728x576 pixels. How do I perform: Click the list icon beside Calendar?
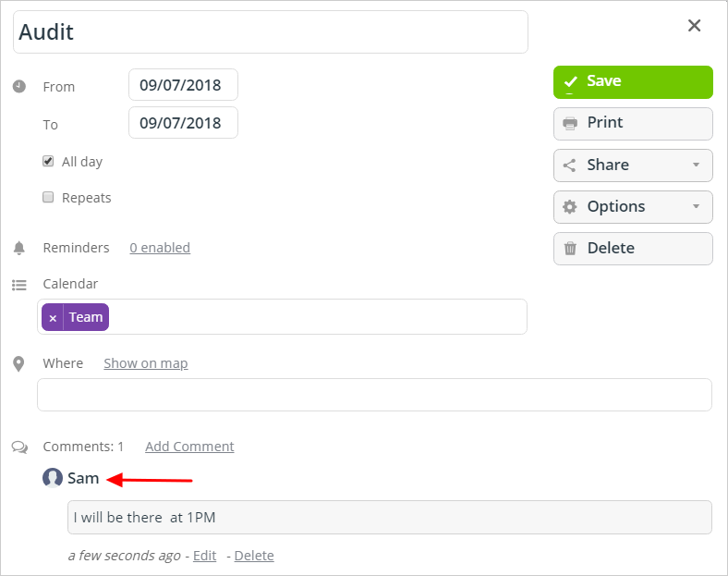(19, 285)
